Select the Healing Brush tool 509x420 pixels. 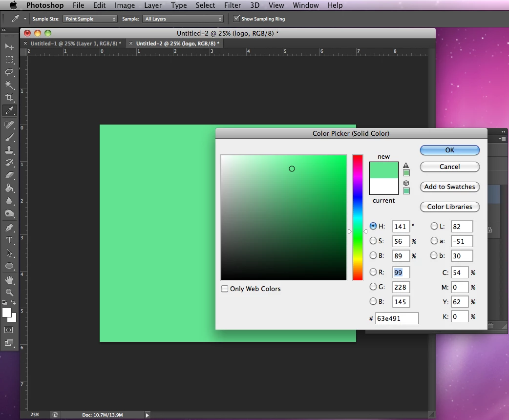tap(9, 125)
